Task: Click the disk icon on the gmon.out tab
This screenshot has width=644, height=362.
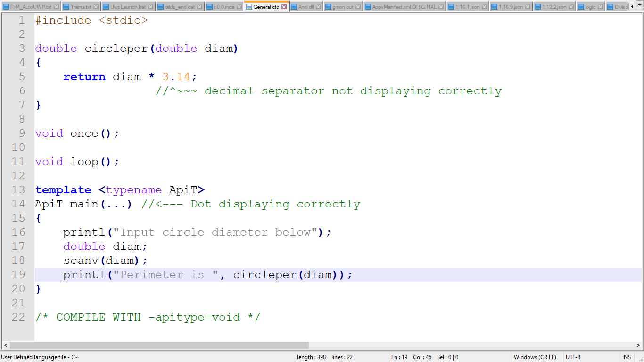Action: [x=329, y=6]
